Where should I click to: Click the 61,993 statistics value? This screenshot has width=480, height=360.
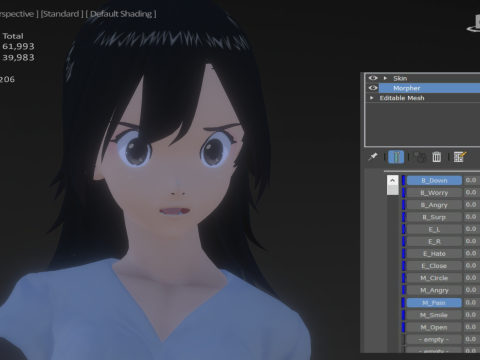click(x=18, y=46)
